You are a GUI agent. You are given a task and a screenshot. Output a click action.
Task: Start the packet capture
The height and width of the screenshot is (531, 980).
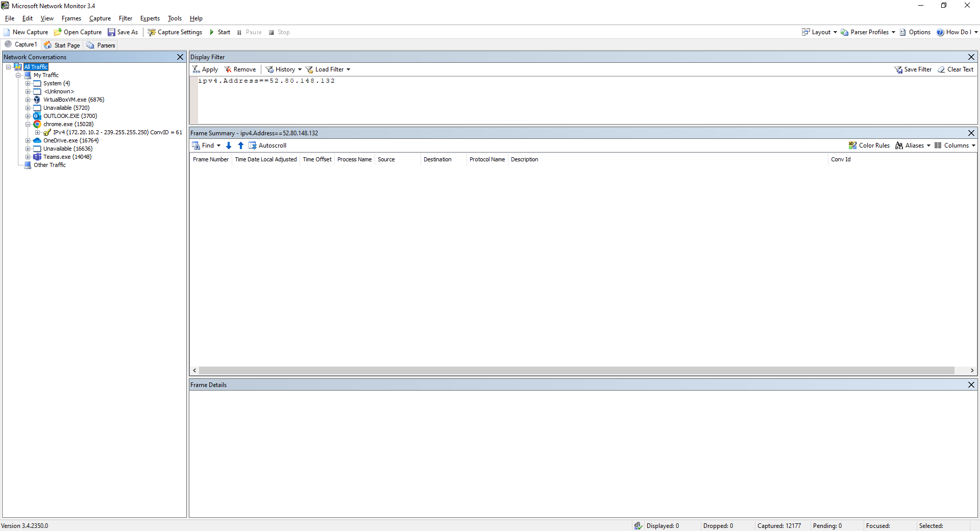pos(219,32)
